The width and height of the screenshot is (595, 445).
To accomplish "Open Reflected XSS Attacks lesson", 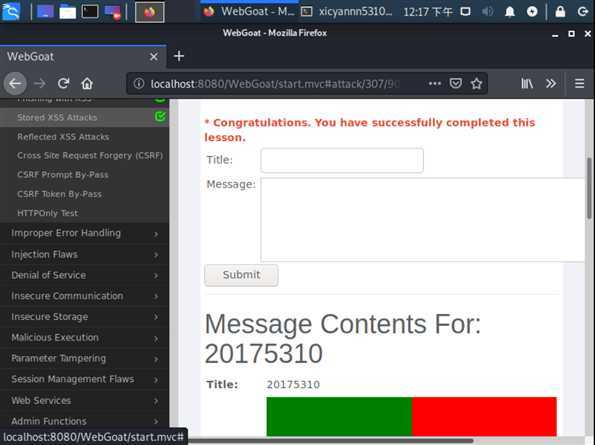I will click(63, 137).
